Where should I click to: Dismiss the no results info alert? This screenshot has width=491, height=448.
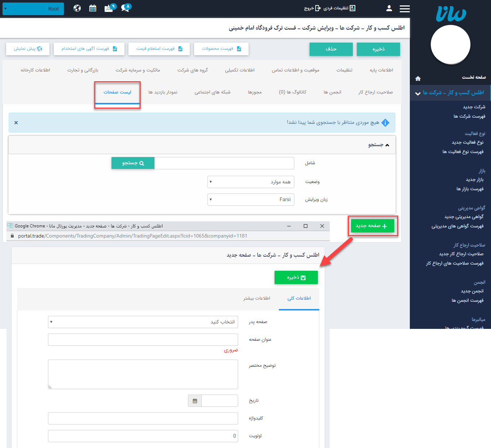16,123
